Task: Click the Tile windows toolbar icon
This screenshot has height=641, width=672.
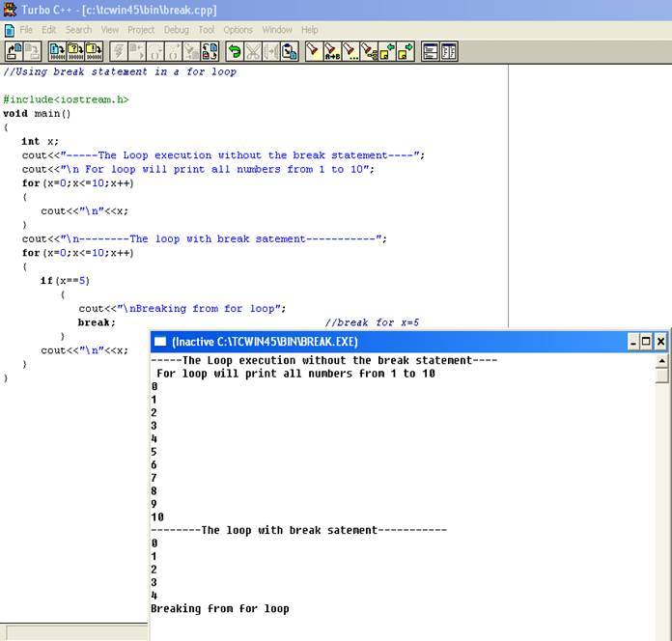Action: coord(449,51)
